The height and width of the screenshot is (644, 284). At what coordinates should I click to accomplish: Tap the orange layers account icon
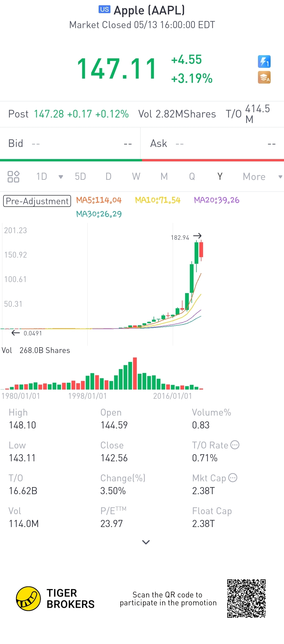(x=264, y=77)
